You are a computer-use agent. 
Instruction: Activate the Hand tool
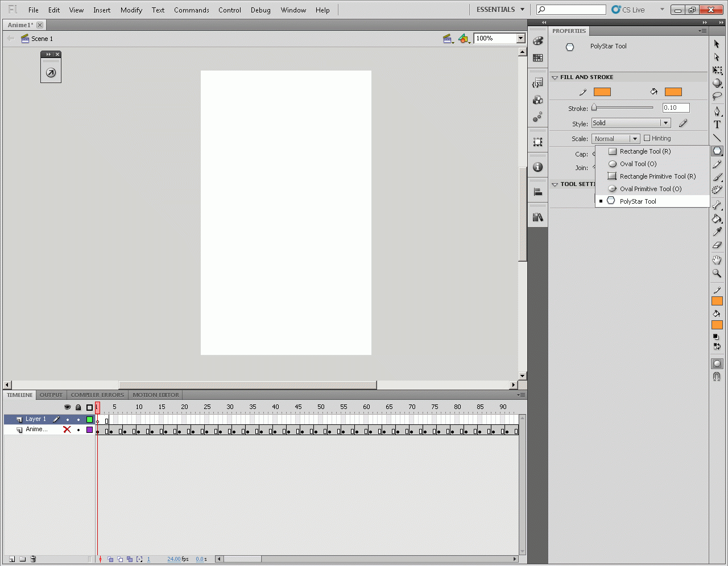coord(717,260)
